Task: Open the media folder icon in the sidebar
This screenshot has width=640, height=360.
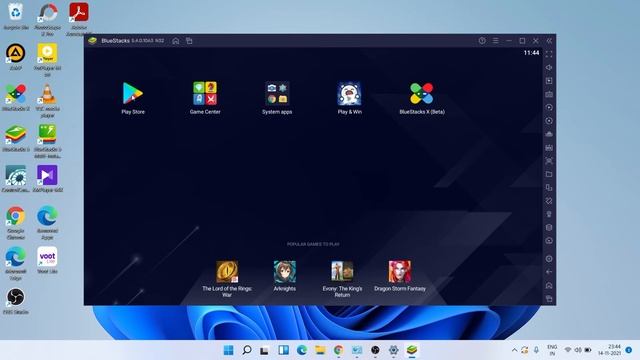Action: pyautogui.click(x=549, y=174)
